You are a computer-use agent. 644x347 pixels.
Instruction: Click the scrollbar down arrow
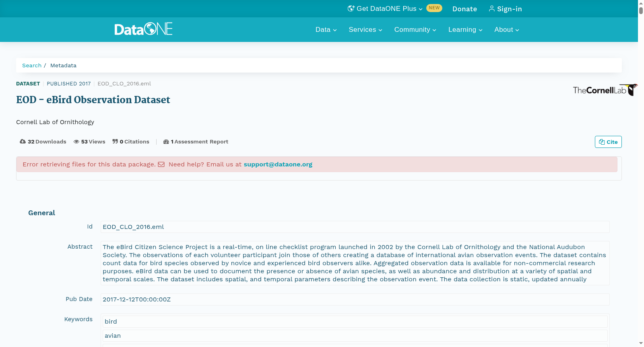[x=641, y=343]
